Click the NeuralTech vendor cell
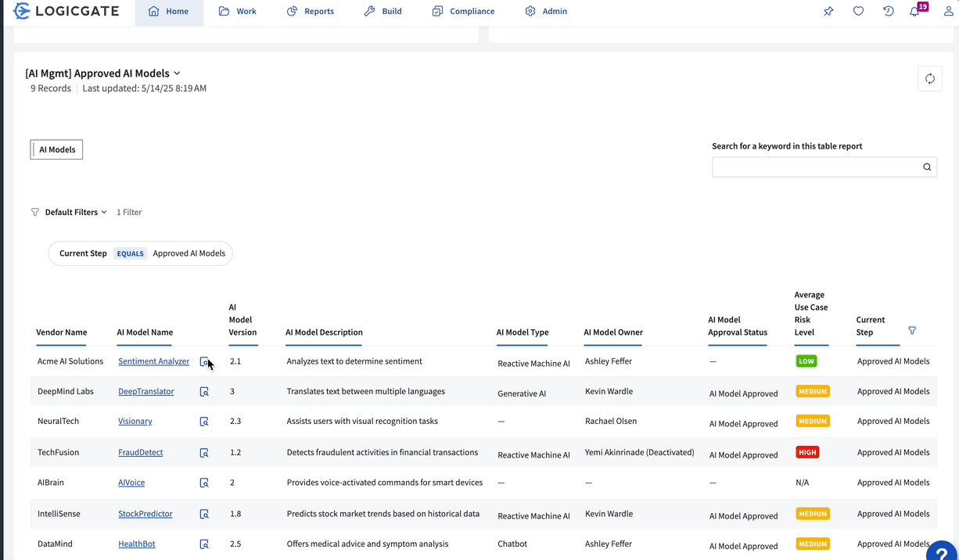 click(58, 421)
